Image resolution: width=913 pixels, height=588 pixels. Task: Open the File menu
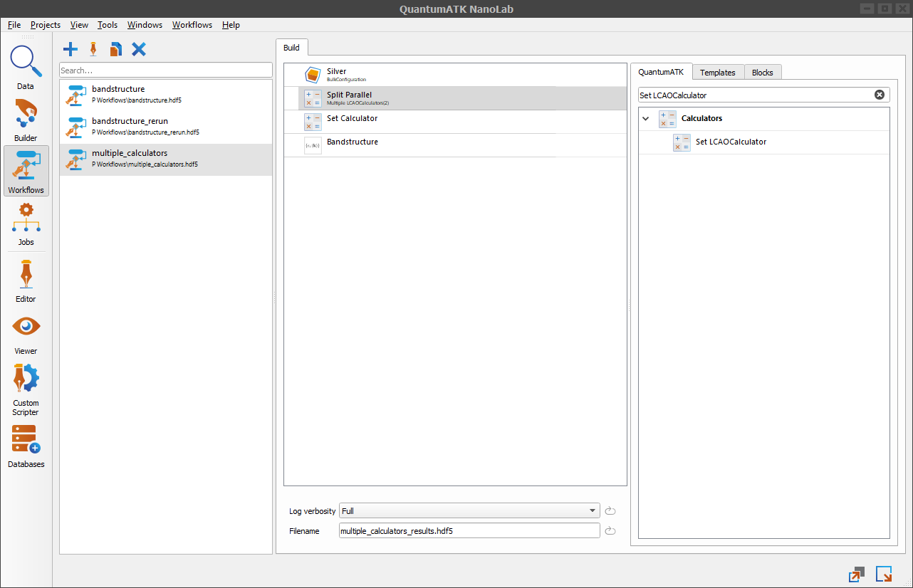[14, 25]
